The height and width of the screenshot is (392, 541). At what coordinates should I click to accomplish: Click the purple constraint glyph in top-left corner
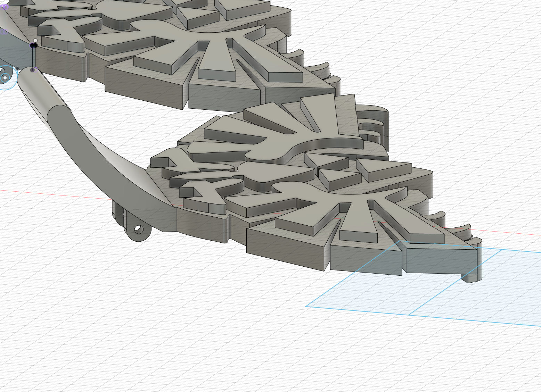pyautogui.click(x=4, y=7)
